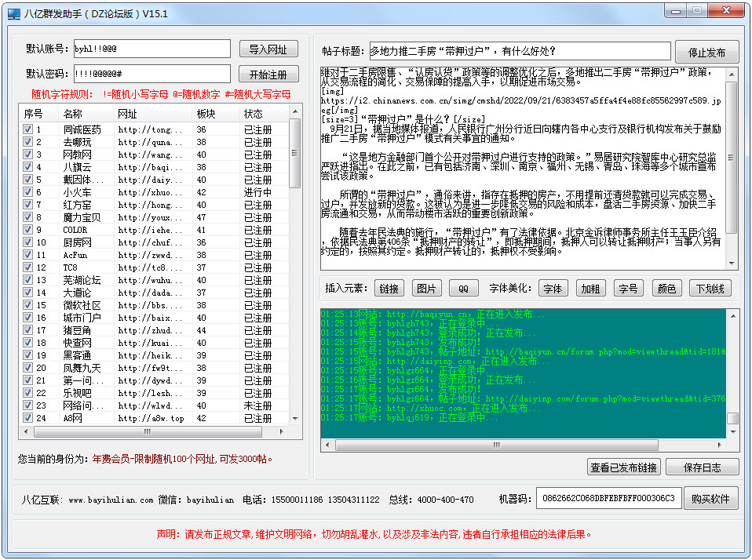Apply 加粗 bold formatting
The image size is (752, 560).
click(x=590, y=289)
